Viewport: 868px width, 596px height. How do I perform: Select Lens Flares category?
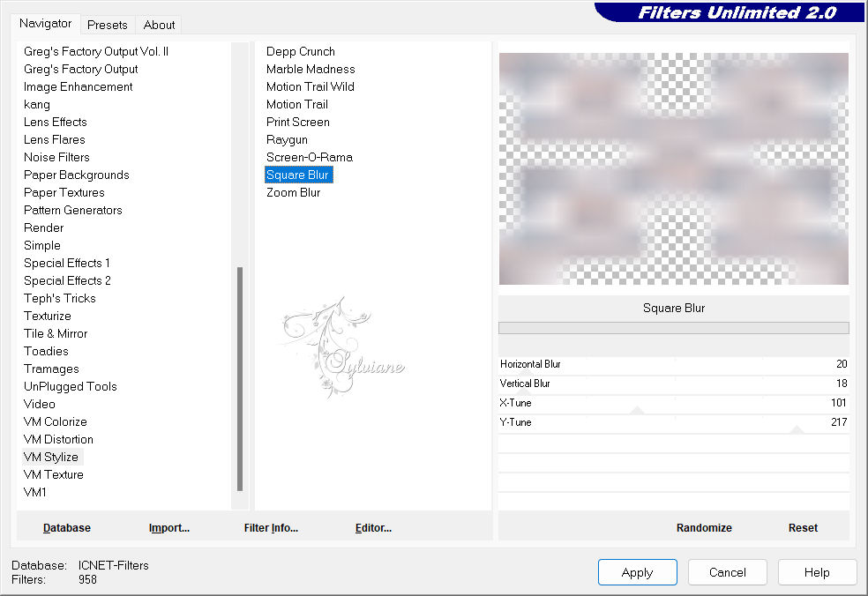(55, 139)
